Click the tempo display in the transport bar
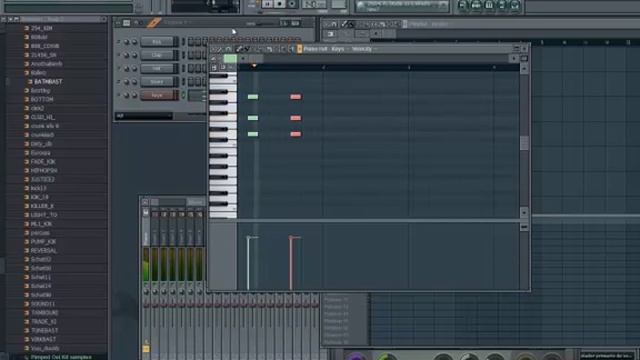This screenshot has height=360, width=640. click(314, 4)
